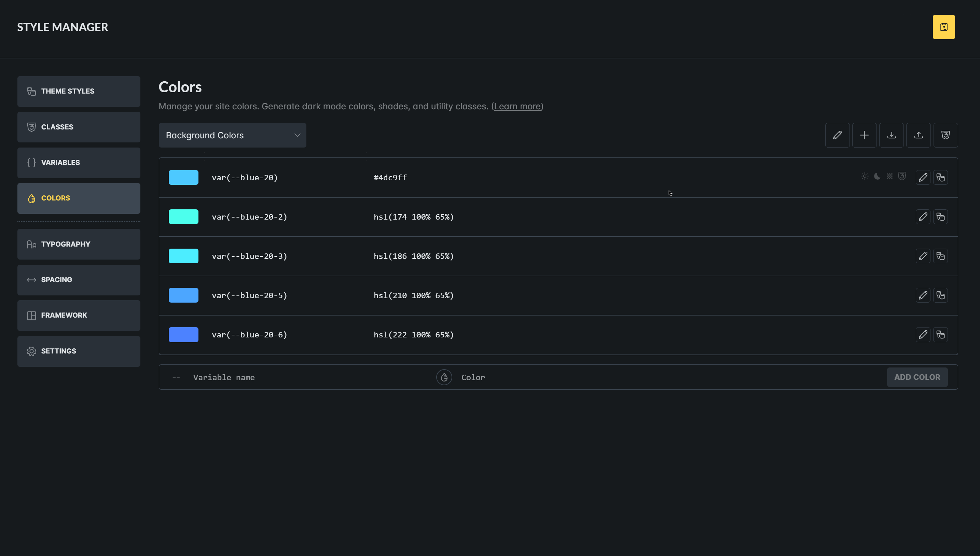
Task: Follow the Learn more link
Action: [x=517, y=107]
